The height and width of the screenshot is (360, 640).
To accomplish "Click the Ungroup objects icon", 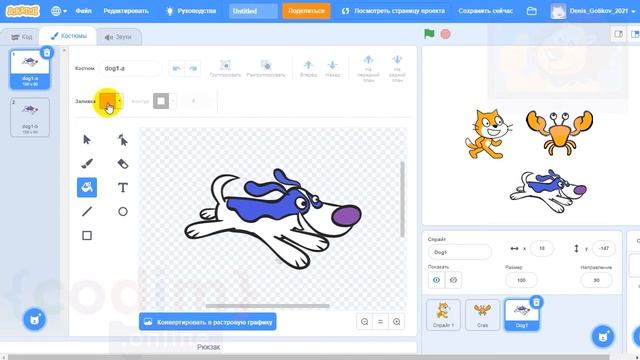I will 266,68.
